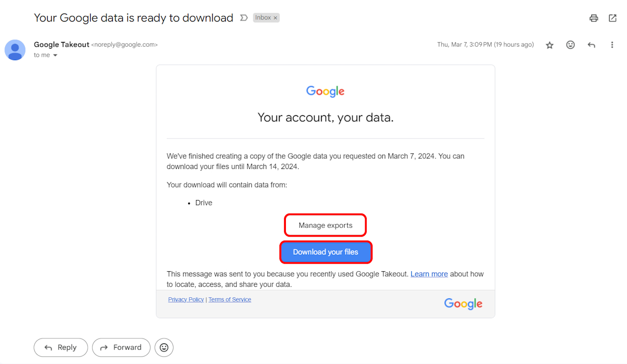Select the Inbox label tag

[262, 17]
